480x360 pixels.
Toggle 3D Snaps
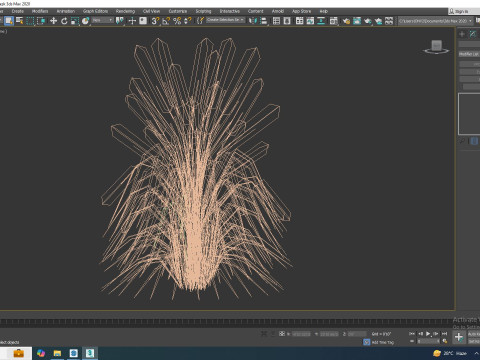pos(155,21)
